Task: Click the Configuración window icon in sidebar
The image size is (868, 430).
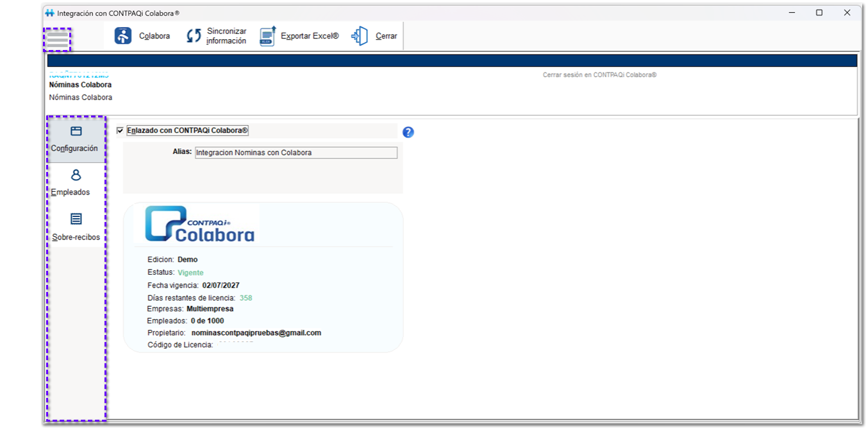Action: [76, 131]
